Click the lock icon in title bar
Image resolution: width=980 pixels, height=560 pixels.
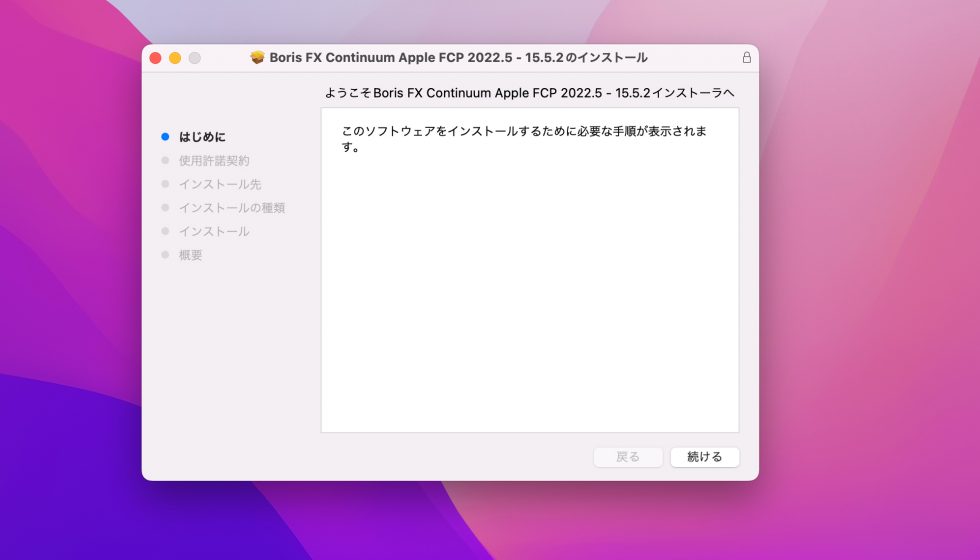[x=746, y=58]
